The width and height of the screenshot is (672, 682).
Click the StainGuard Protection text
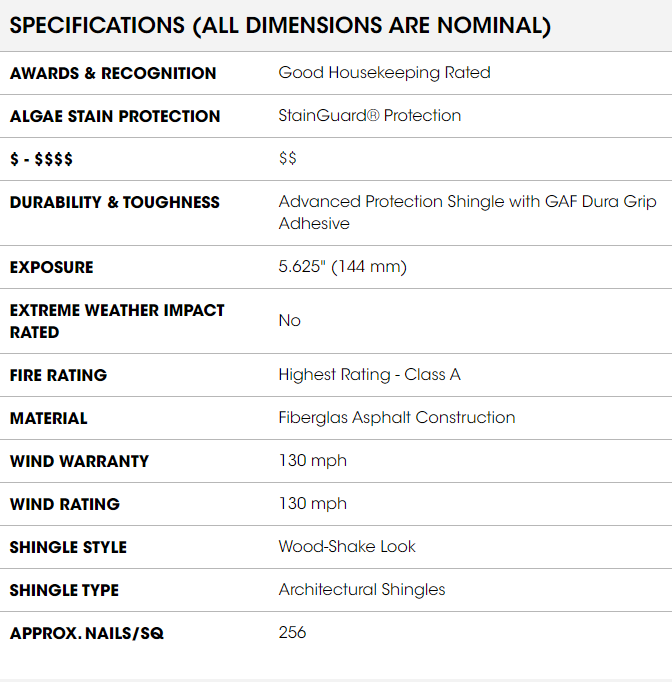click(370, 116)
